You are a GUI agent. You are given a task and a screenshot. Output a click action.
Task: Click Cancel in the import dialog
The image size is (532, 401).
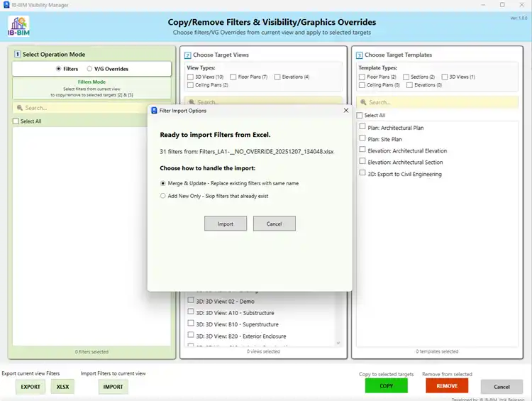pos(274,224)
